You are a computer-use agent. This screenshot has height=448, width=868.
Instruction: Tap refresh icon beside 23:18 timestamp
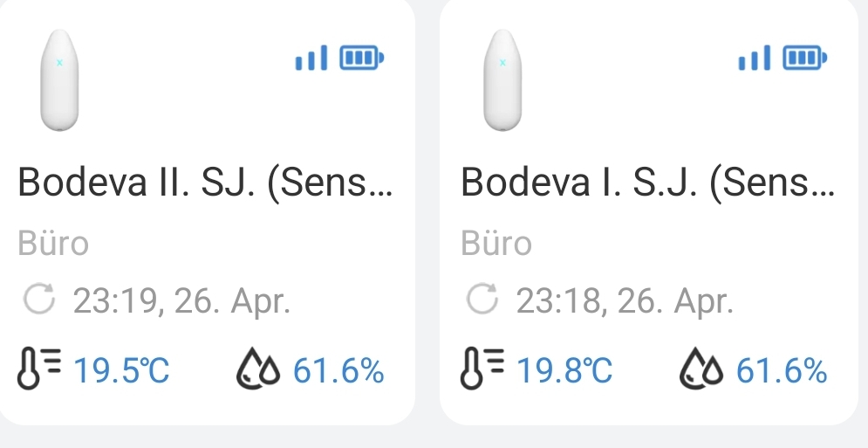point(482,300)
